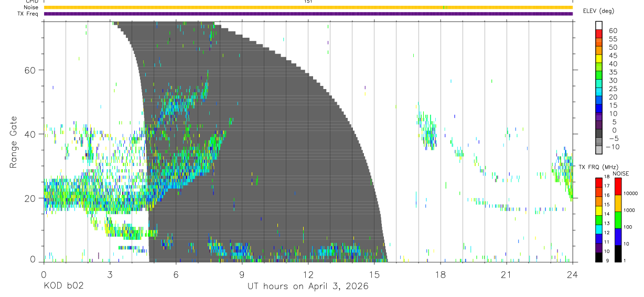The height and width of the screenshot is (297, 644).
Task: Click the yellow Noise strip above the plot
Action: click(308, 7)
